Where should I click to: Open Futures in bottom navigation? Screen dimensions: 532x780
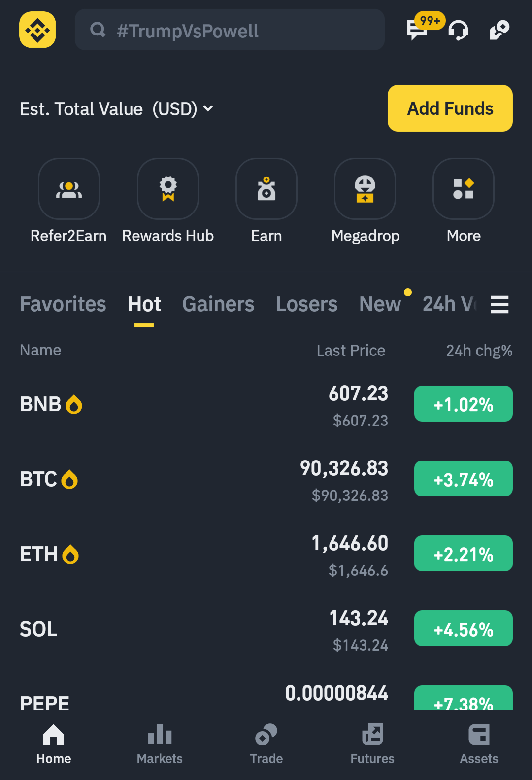(372, 744)
